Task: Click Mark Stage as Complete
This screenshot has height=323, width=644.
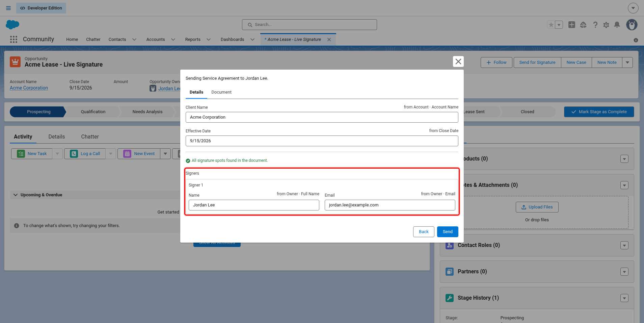Action: pyautogui.click(x=599, y=112)
